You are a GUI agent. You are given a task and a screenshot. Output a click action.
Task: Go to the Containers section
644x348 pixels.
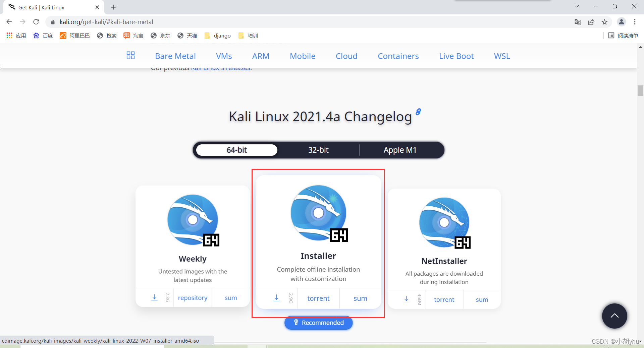pyautogui.click(x=398, y=56)
